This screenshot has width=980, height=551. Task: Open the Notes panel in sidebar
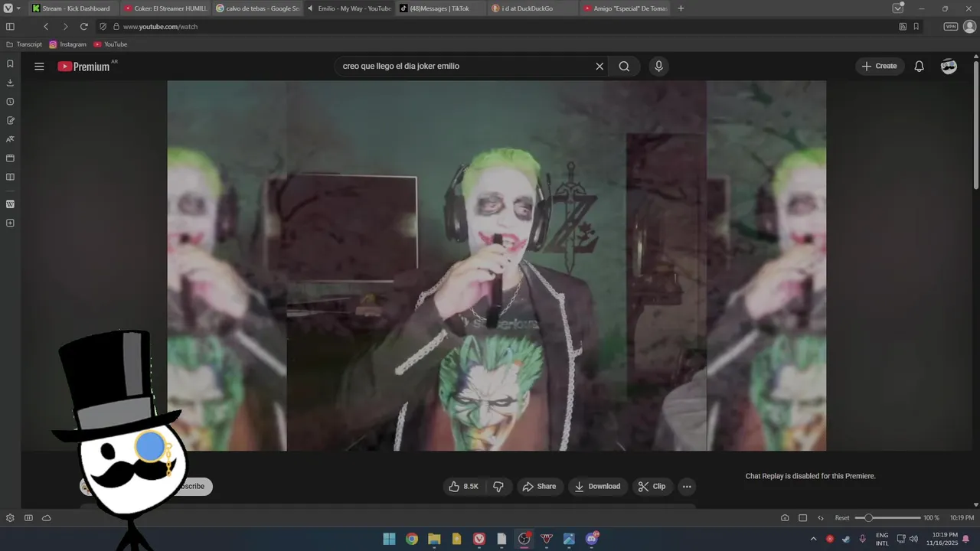point(10,120)
